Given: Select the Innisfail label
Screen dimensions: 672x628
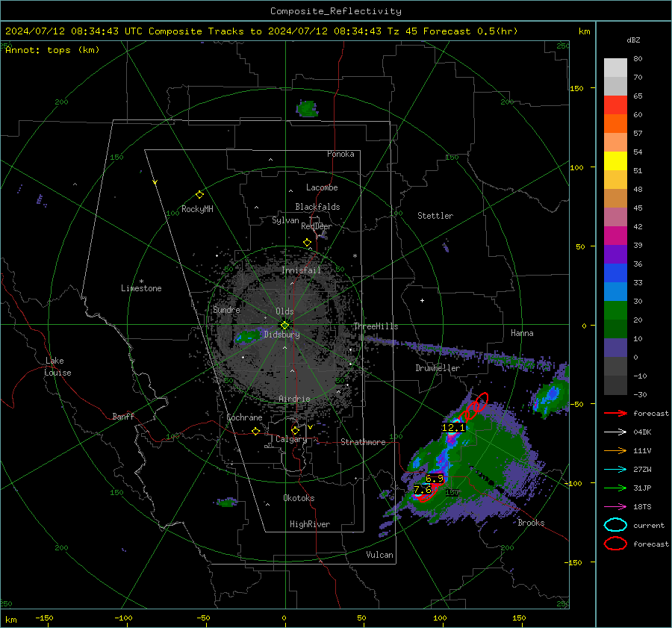Looking at the screenshot, I should click(301, 270).
